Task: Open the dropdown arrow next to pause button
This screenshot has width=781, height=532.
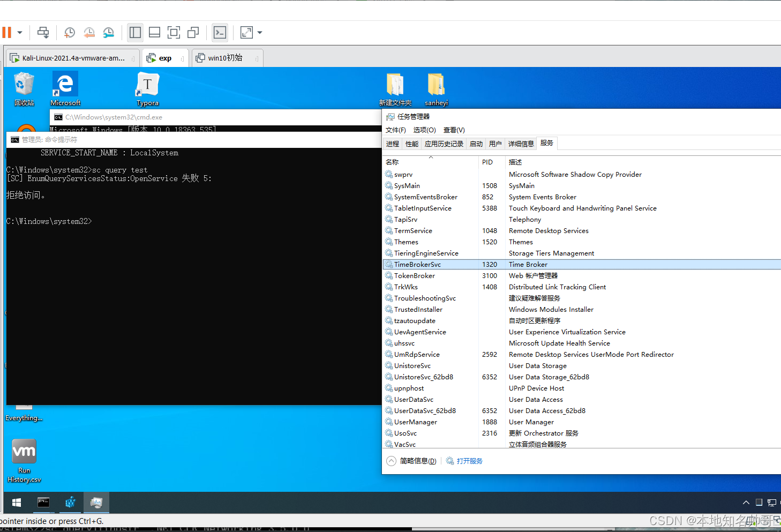Action: 20,33
